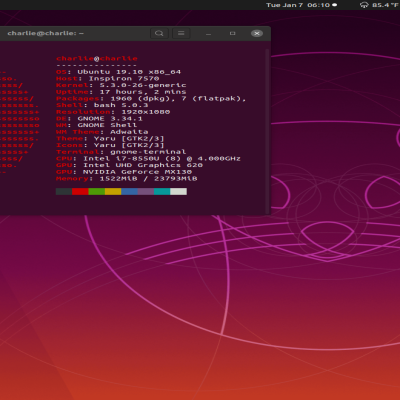Click the dark gray color block
This screenshot has width=400, height=400.
[64, 191]
